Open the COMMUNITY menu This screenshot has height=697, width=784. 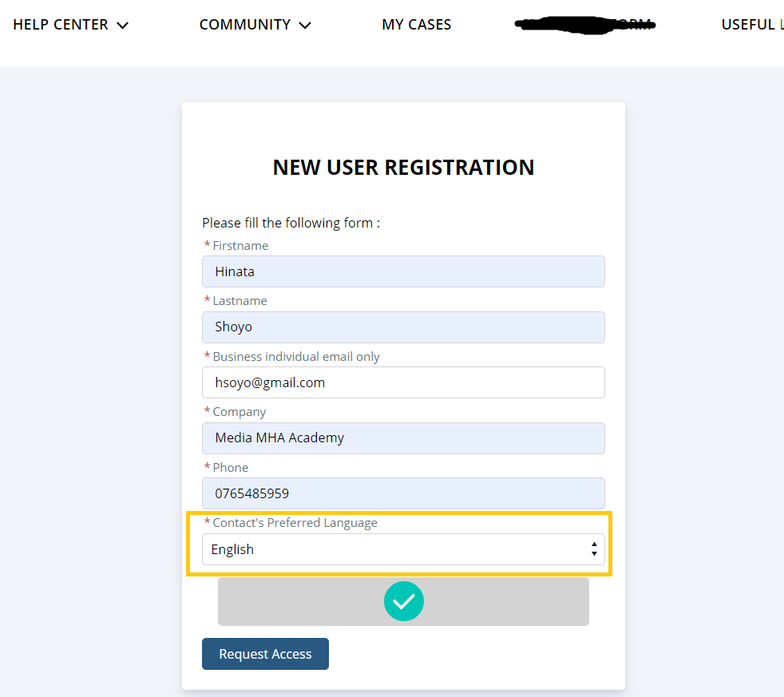pyautogui.click(x=245, y=25)
